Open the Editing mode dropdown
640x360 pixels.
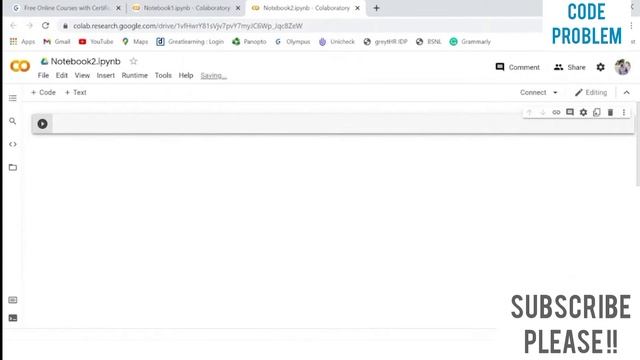point(591,92)
